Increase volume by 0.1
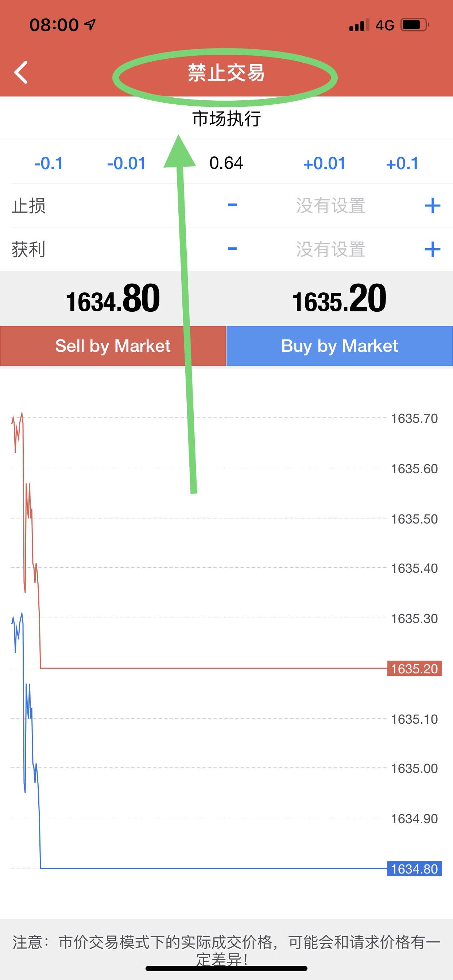The width and height of the screenshot is (453, 980). pyautogui.click(x=402, y=164)
